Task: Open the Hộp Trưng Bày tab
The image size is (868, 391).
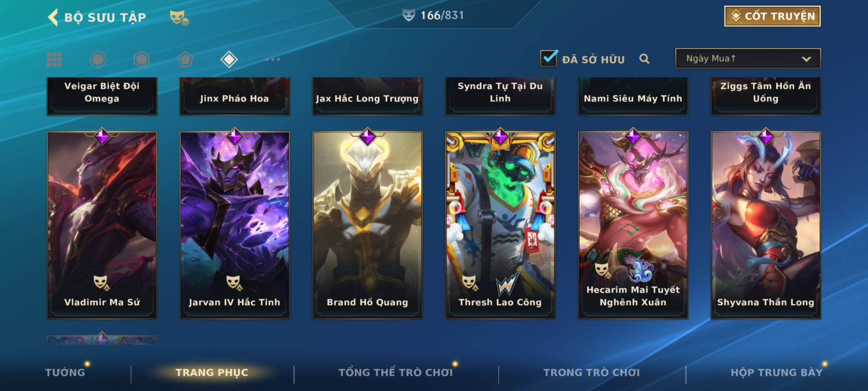Action: click(x=776, y=373)
